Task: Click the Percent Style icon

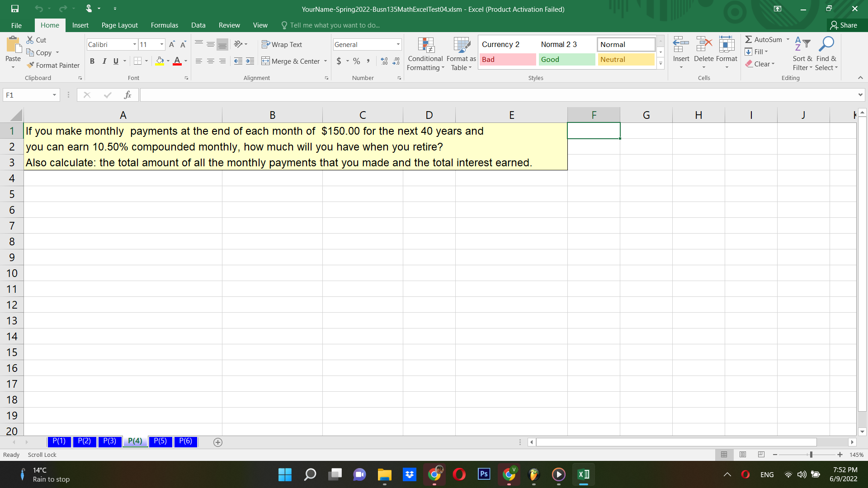Action: (x=357, y=61)
